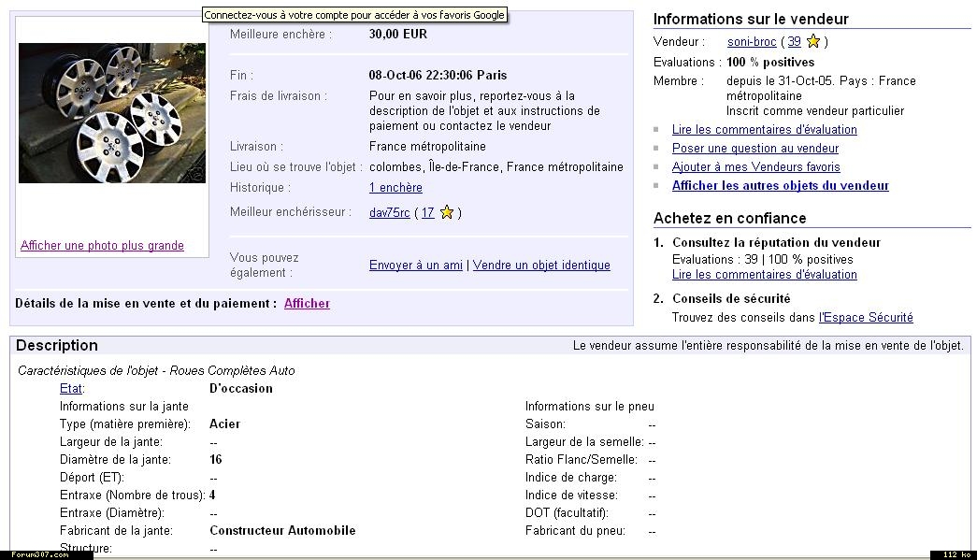Open seller profile soni-broc
977x560 pixels.
pos(752,42)
